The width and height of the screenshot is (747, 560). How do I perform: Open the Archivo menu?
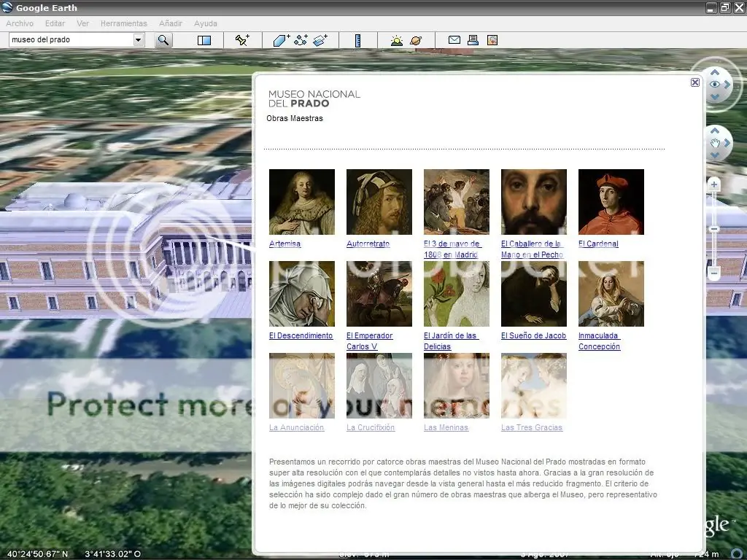[x=20, y=23]
